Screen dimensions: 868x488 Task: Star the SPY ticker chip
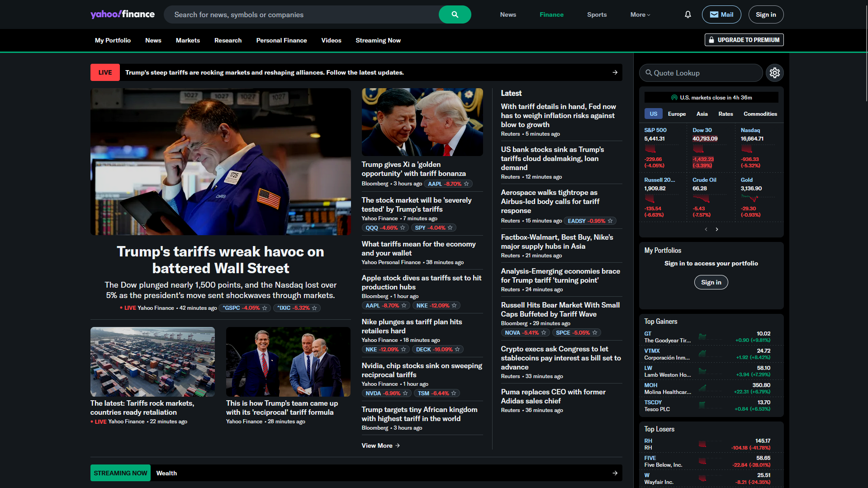450,228
